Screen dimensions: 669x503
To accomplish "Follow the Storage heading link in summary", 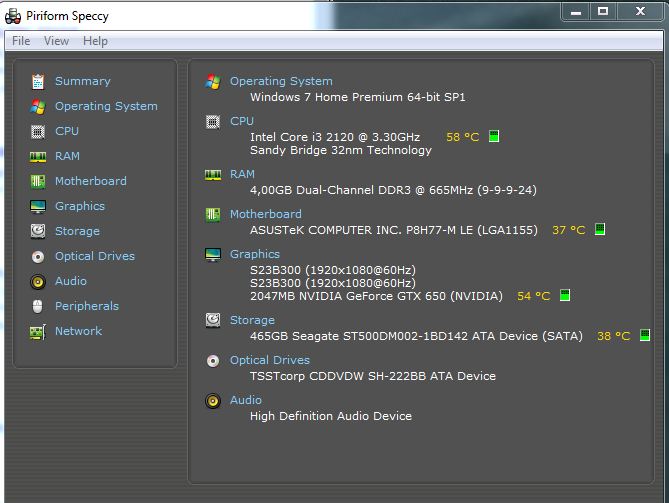I will (252, 320).
